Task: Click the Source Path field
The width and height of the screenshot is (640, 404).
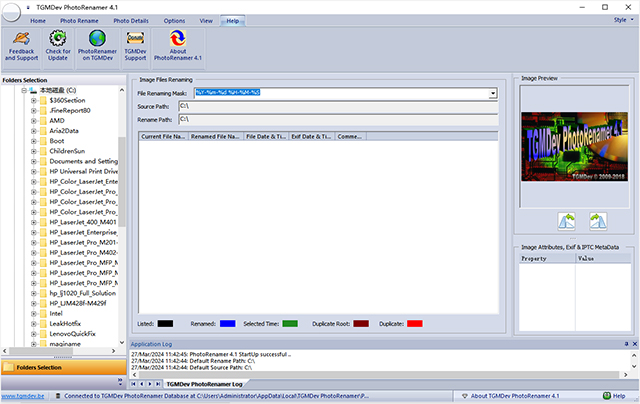Action: pos(338,107)
